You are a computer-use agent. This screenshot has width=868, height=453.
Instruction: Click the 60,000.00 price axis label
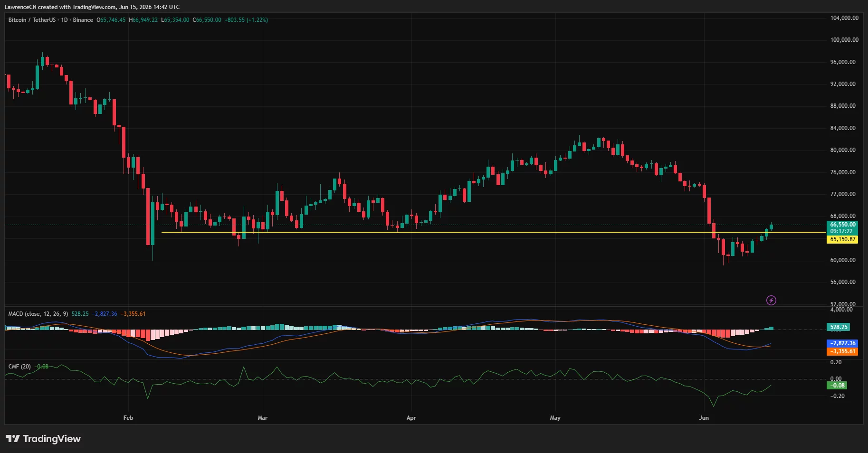[843, 260]
